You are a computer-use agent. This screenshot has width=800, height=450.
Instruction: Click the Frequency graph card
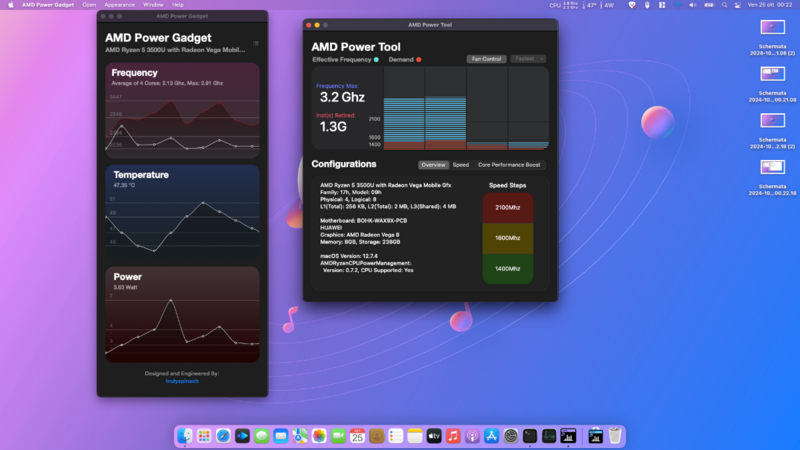[x=183, y=110]
